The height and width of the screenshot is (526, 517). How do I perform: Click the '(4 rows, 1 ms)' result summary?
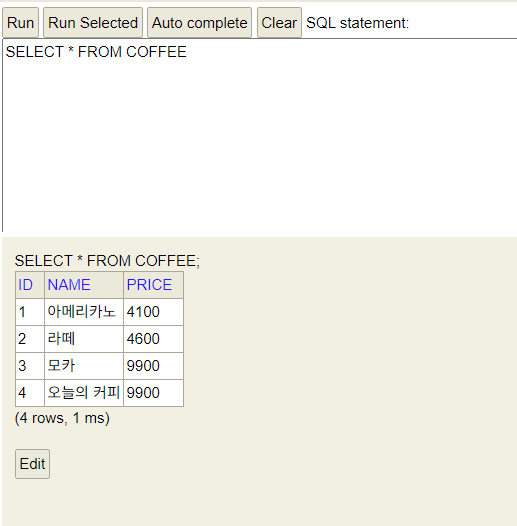pyautogui.click(x=62, y=418)
